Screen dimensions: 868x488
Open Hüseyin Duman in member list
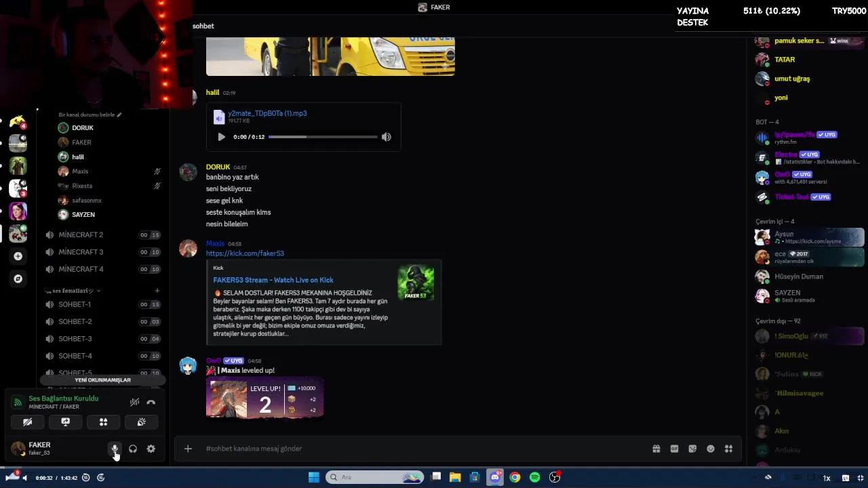point(809,277)
